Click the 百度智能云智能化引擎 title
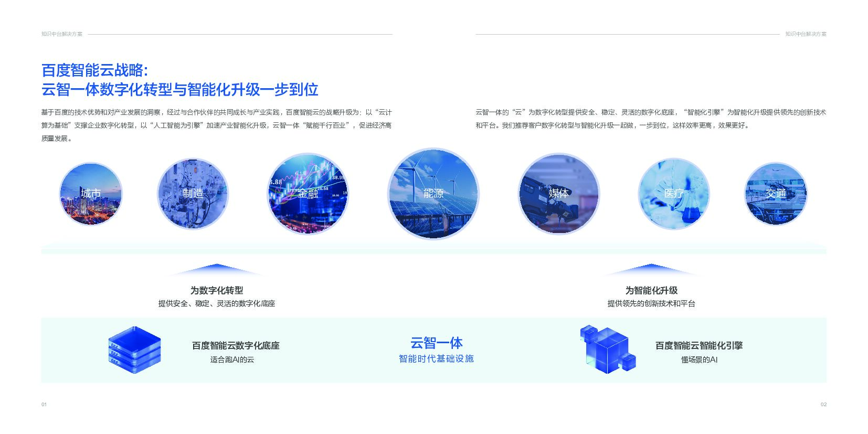 [x=699, y=345]
